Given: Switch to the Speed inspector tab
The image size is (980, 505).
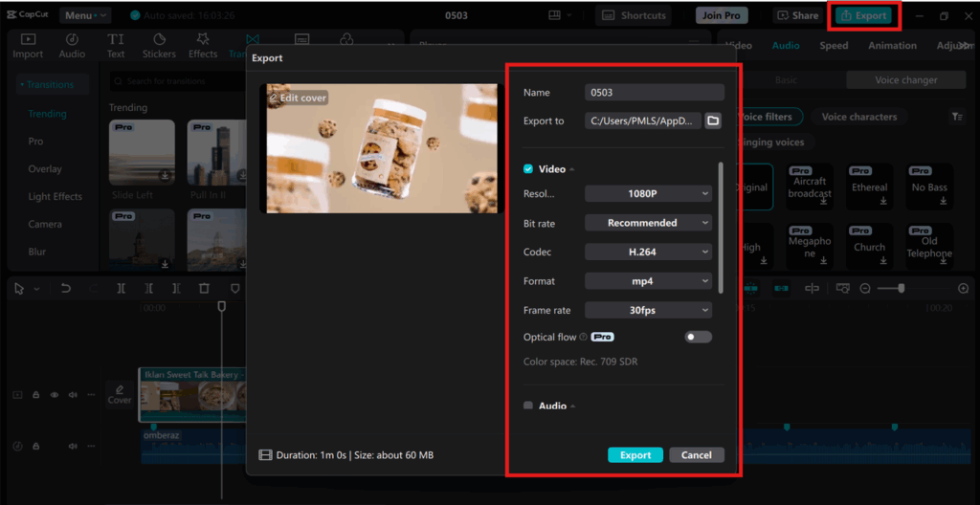Looking at the screenshot, I should (x=834, y=46).
